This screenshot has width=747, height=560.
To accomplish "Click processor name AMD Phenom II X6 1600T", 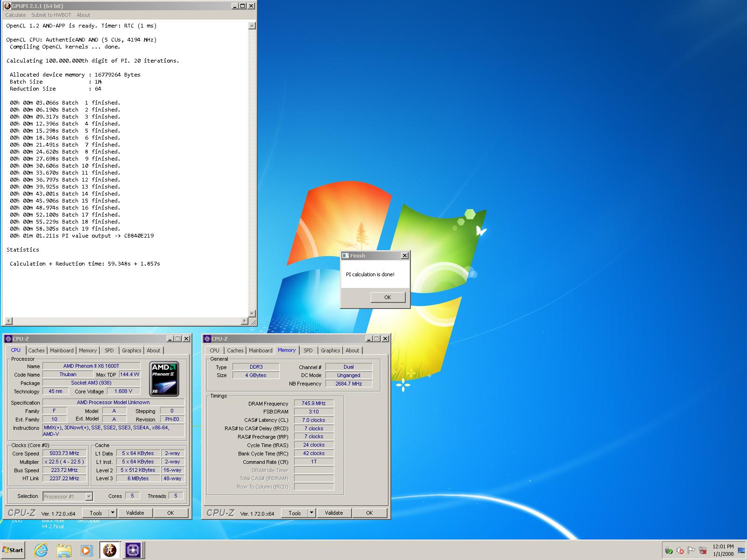I will point(92,366).
